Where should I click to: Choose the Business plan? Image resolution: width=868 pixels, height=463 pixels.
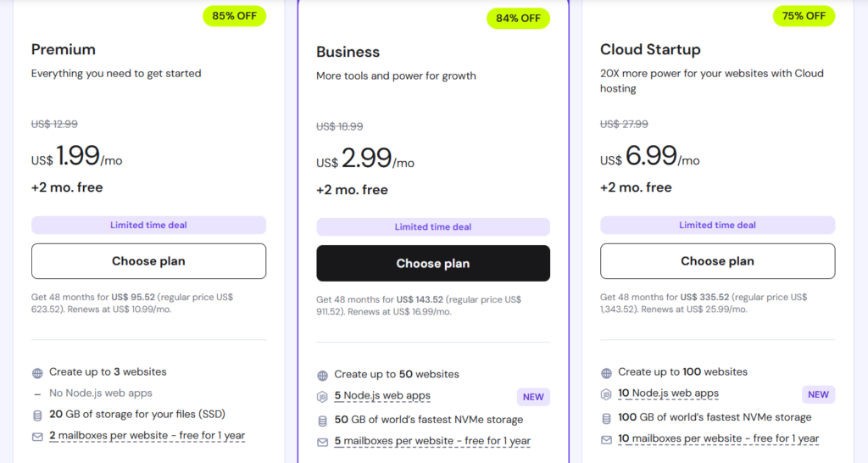tap(433, 264)
